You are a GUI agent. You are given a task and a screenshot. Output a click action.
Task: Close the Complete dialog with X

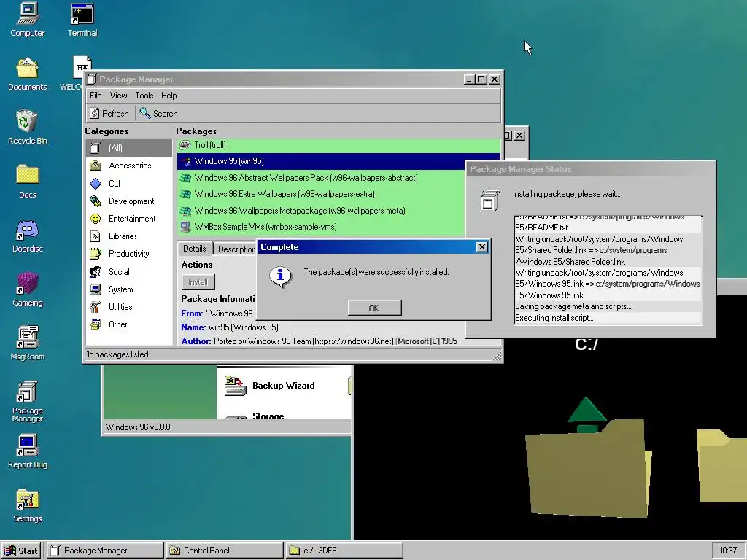click(x=481, y=246)
